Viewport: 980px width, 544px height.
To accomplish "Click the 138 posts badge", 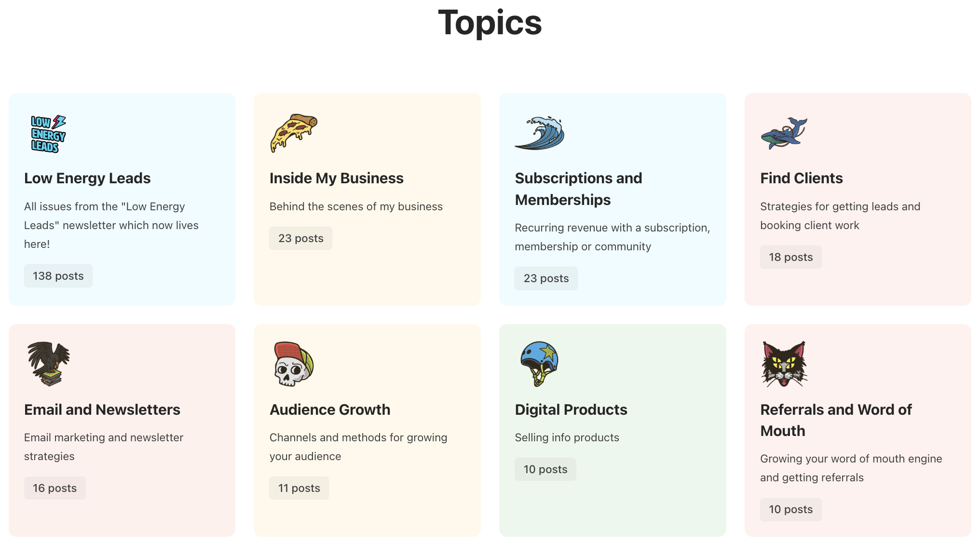I will [58, 275].
